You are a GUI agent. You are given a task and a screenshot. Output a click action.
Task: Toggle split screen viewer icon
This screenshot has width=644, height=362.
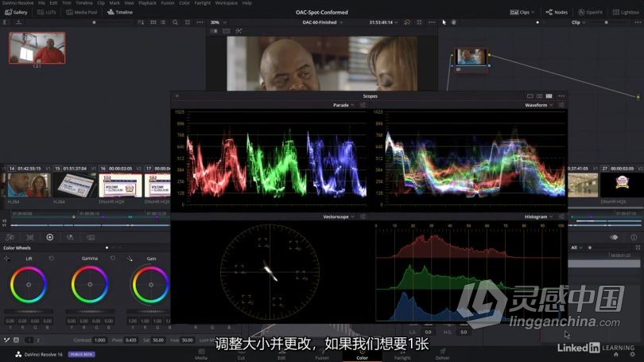tap(227, 31)
